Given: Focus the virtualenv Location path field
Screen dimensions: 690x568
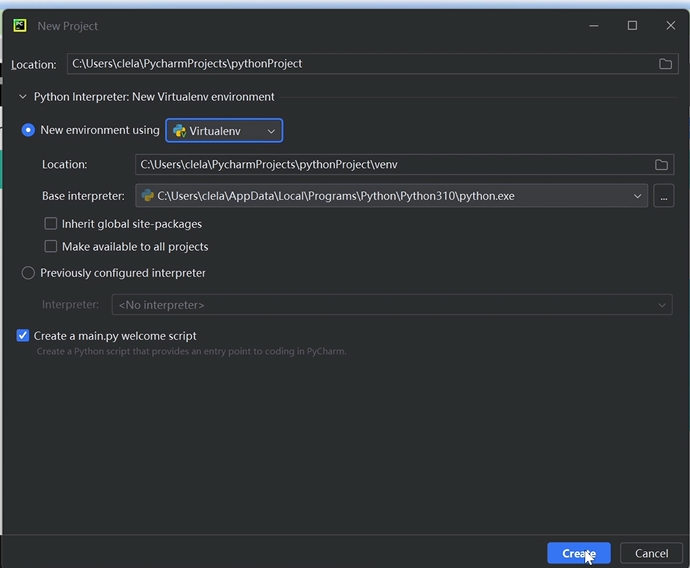Looking at the screenshot, I should (x=390, y=164).
